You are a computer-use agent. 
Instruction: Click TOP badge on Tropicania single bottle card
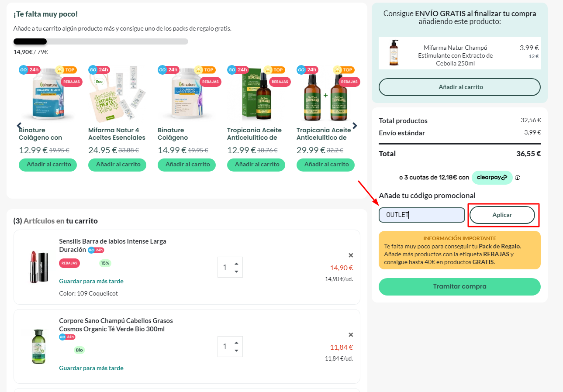click(x=273, y=70)
